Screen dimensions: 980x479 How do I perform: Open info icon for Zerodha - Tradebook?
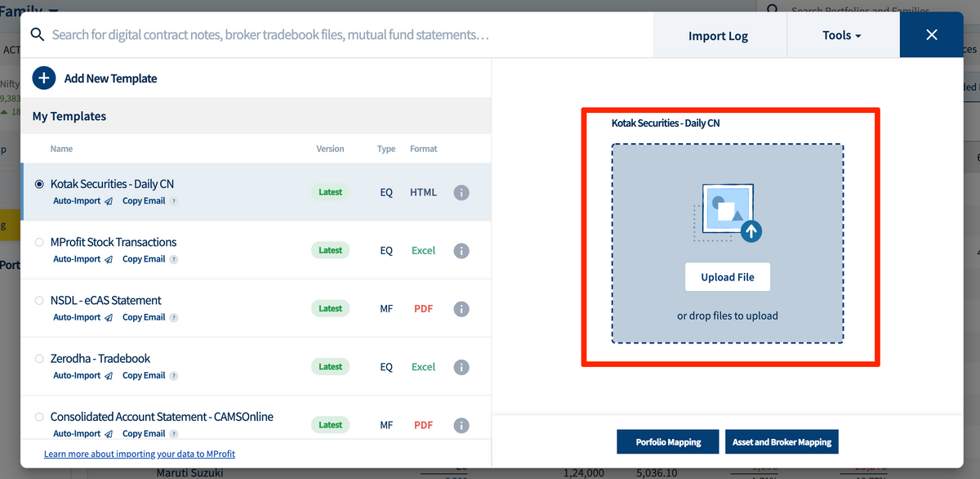[x=461, y=367]
